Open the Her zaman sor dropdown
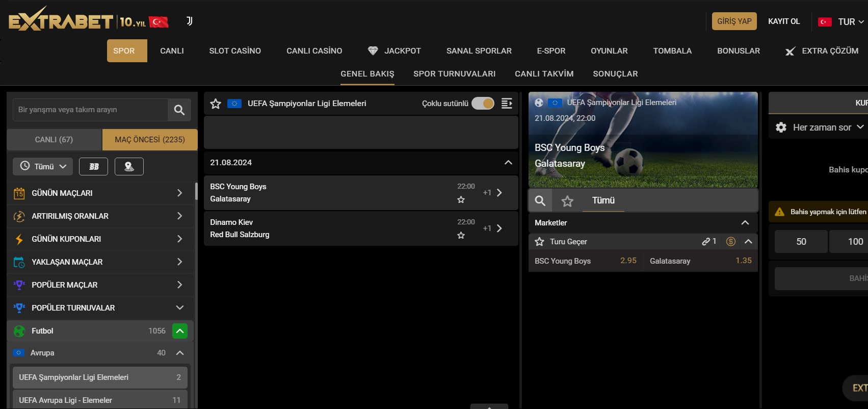868x409 pixels. coord(828,127)
